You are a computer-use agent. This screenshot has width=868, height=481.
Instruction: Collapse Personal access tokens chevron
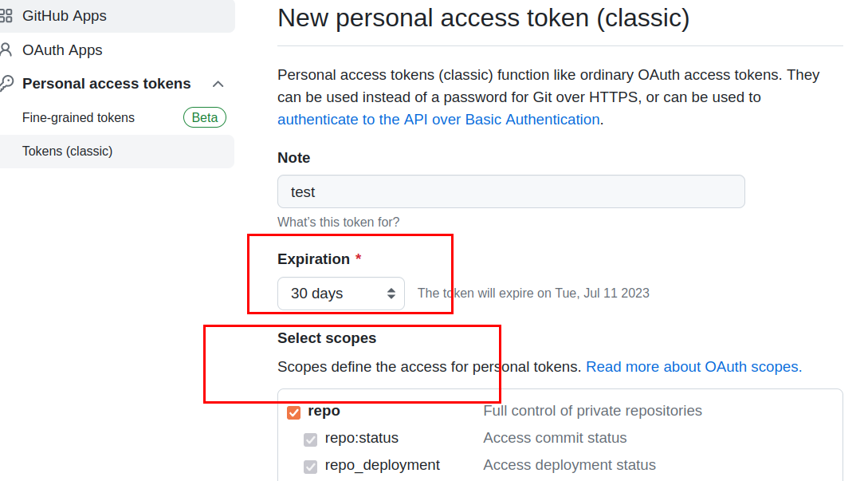click(x=218, y=84)
